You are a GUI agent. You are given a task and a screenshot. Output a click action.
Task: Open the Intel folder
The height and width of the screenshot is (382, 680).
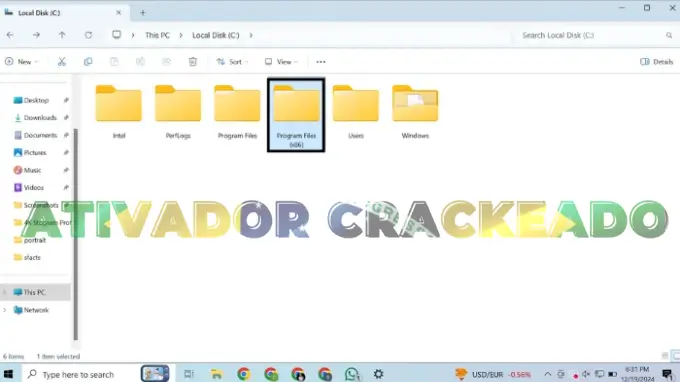tap(118, 112)
